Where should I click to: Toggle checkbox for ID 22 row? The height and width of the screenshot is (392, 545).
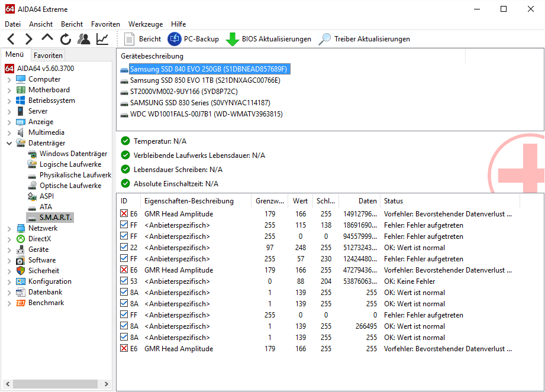pos(124,247)
